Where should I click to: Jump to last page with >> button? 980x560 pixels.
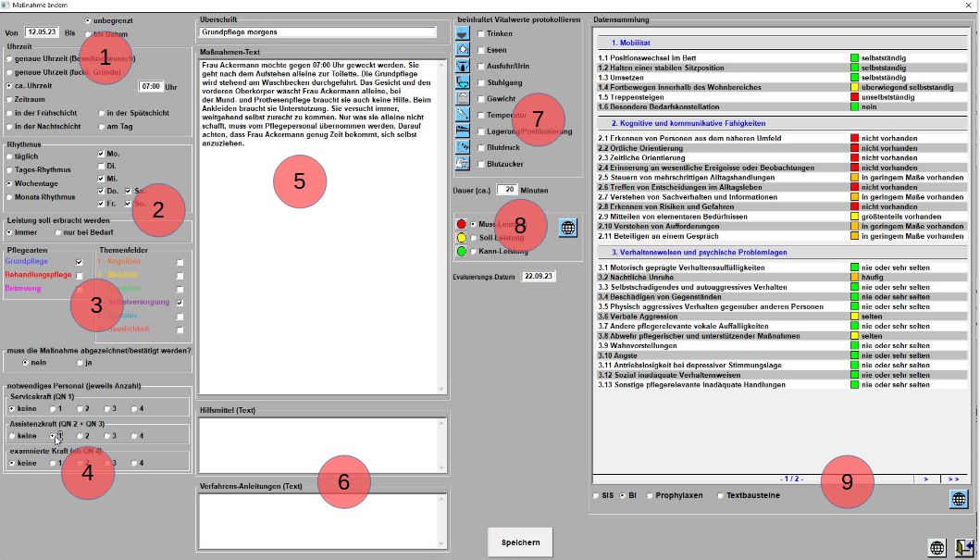tap(953, 479)
